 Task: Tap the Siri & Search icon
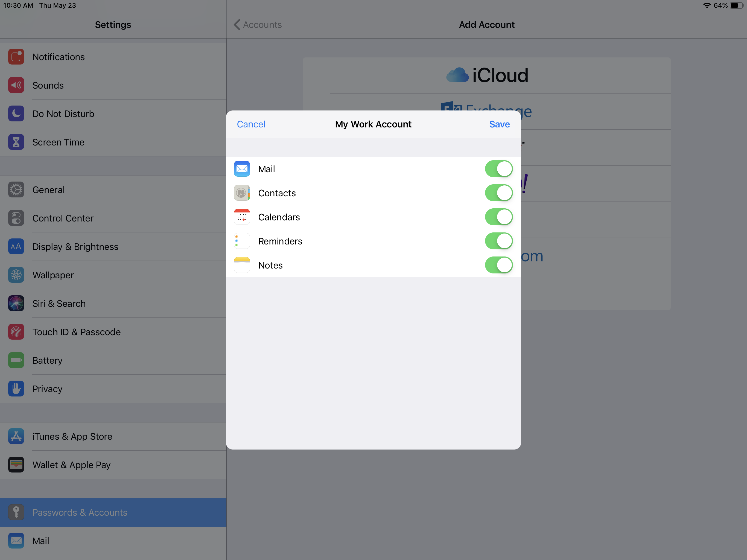pos(16,303)
